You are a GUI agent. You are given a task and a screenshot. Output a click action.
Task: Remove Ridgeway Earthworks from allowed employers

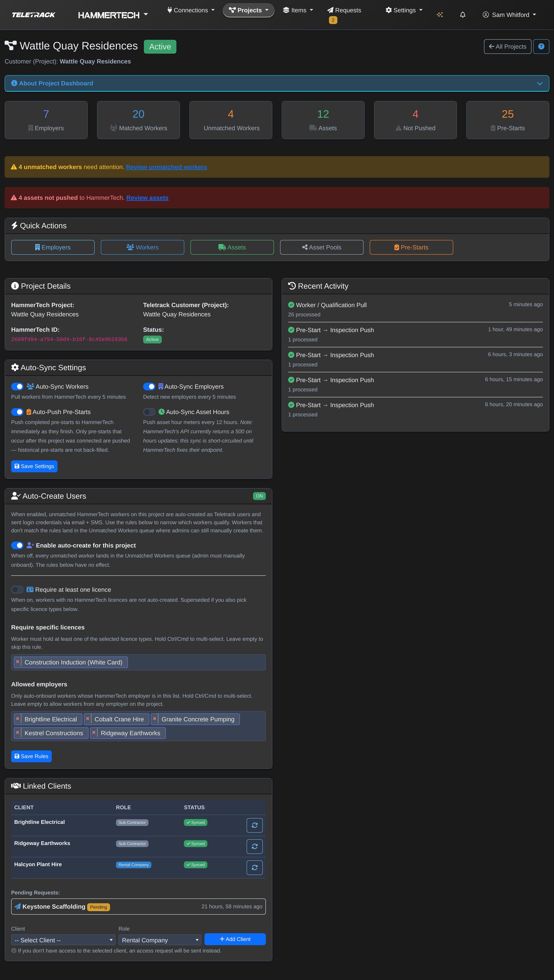pos(93,733)
